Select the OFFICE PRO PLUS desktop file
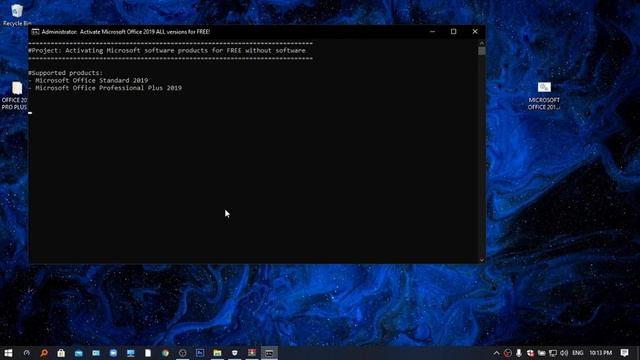The image size is (640, 360). 15,96
